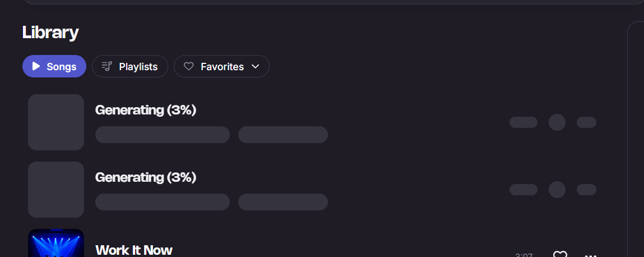Click the round placeholder in first generating row
Screen dimensions: 644x257
[x=557, y=122]
